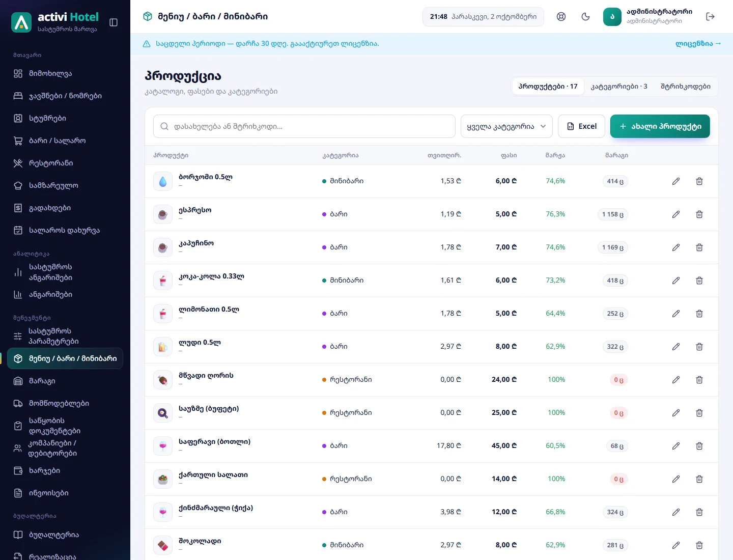This screenshot has height=560, width=733.
Task: Go to სტუმრები in the sidebar
Action: point(65,118)
